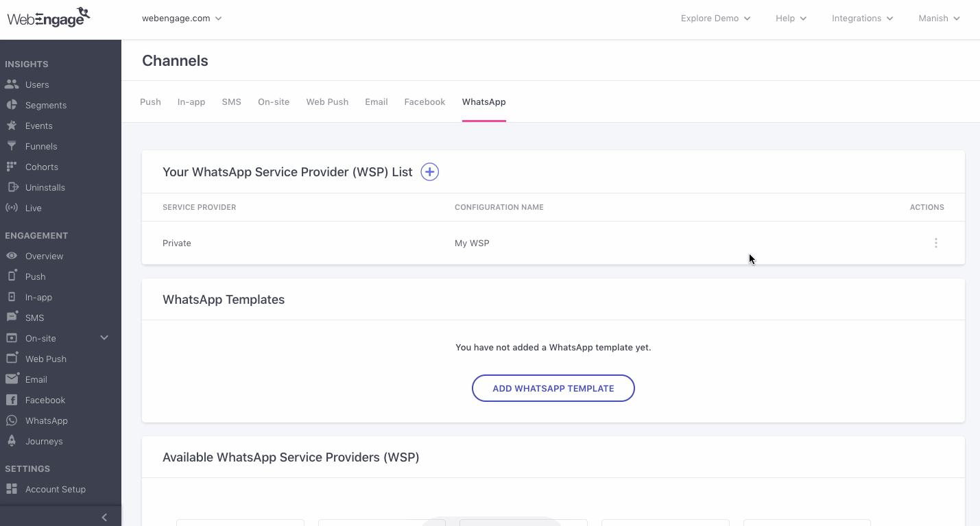Click the Add WhatsApp Template button
The image size is (980, 526).
(x=553, y=388)
